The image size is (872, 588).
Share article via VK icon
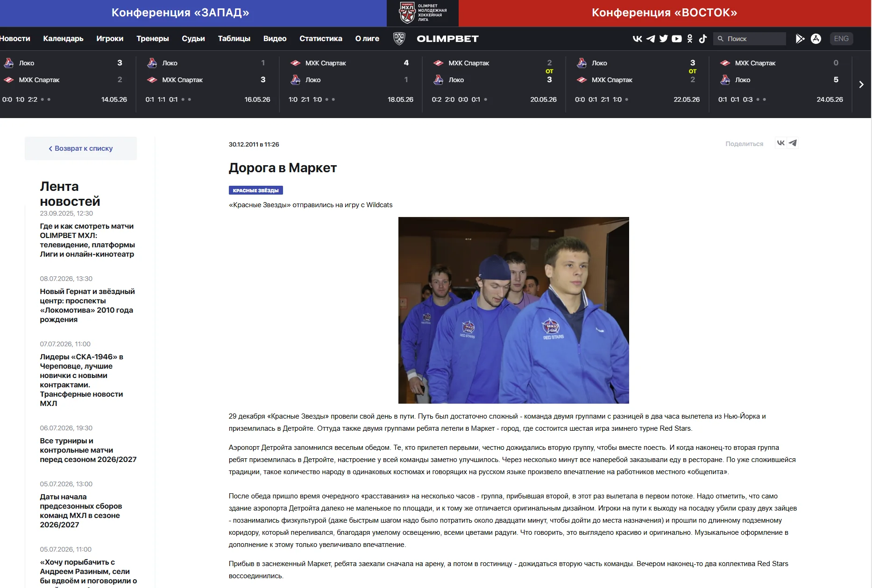(780, 143)
